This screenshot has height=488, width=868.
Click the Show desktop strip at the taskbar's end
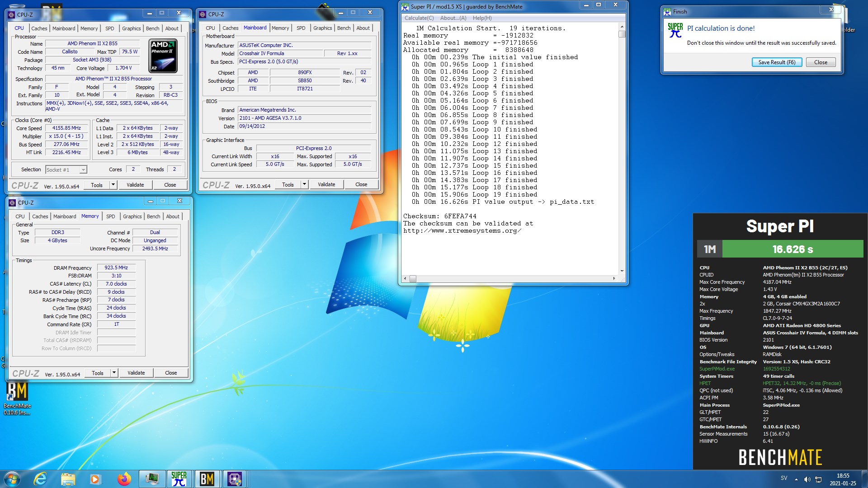coord(864,479)
